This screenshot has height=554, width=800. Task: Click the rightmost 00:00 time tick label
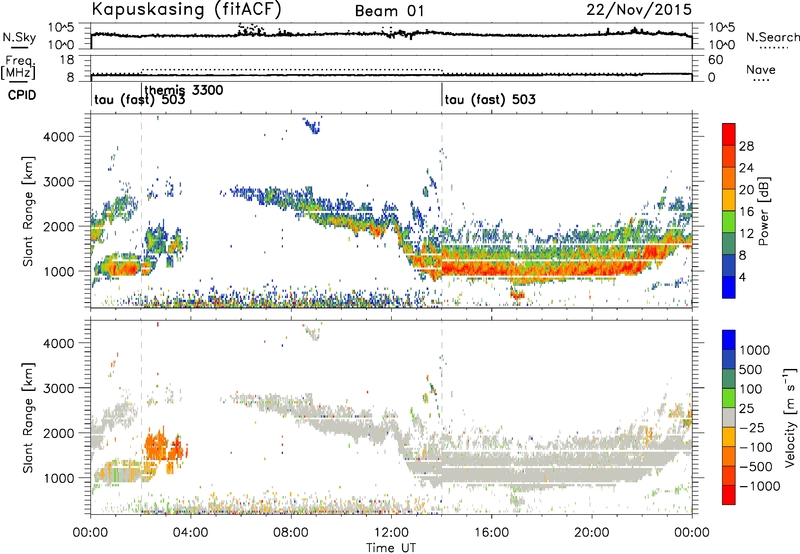point(691,533)
